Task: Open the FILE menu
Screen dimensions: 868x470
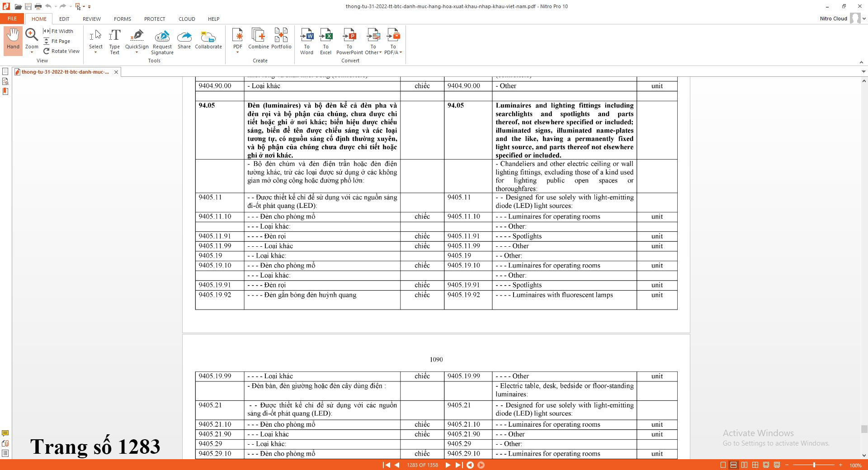Action: [12, 19]
